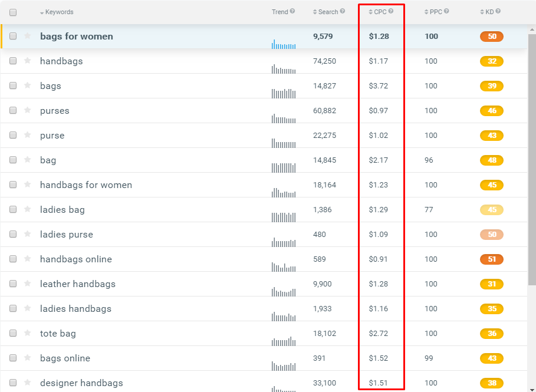Screen dimensions: 536x392
Task: Star the 'purses' keyword
Action: point(28,110)
